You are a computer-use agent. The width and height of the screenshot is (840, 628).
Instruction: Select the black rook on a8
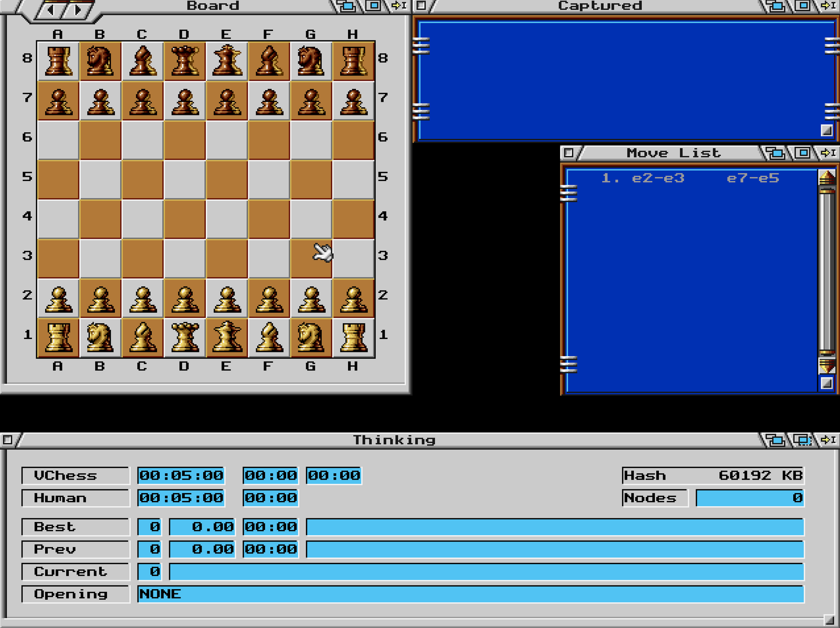click(58, 61)
